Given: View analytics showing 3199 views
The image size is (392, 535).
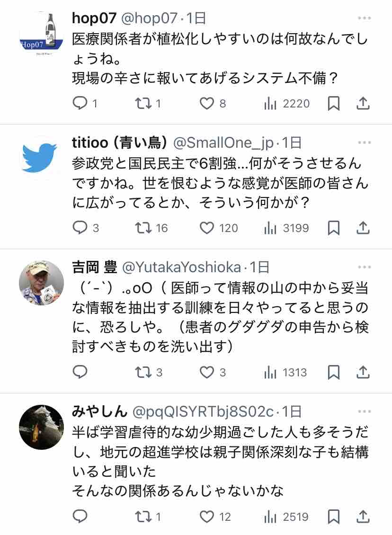Looking at the screenshot, I should pos(286,228).
